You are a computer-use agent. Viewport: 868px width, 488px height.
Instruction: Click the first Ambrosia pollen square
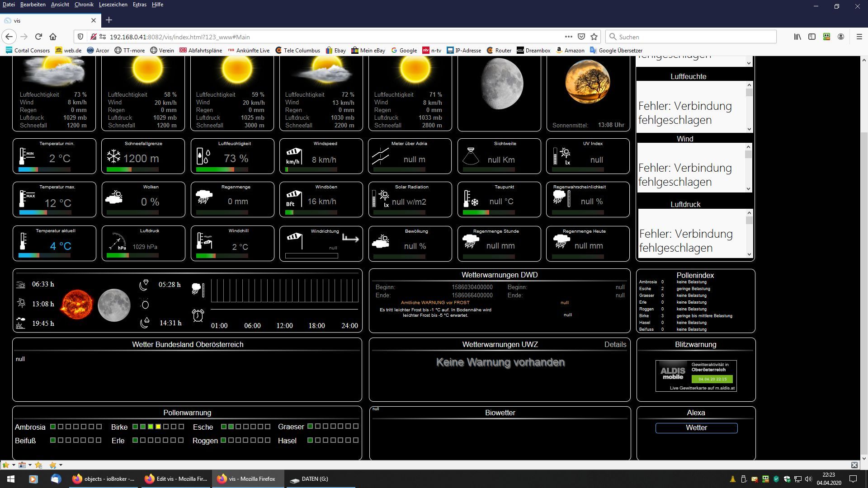(x=53, y=427)
